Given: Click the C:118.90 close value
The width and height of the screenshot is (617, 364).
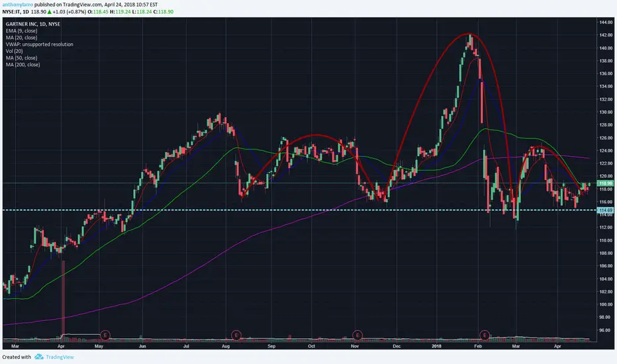Looking at the screenshot, I should [164, 12].
